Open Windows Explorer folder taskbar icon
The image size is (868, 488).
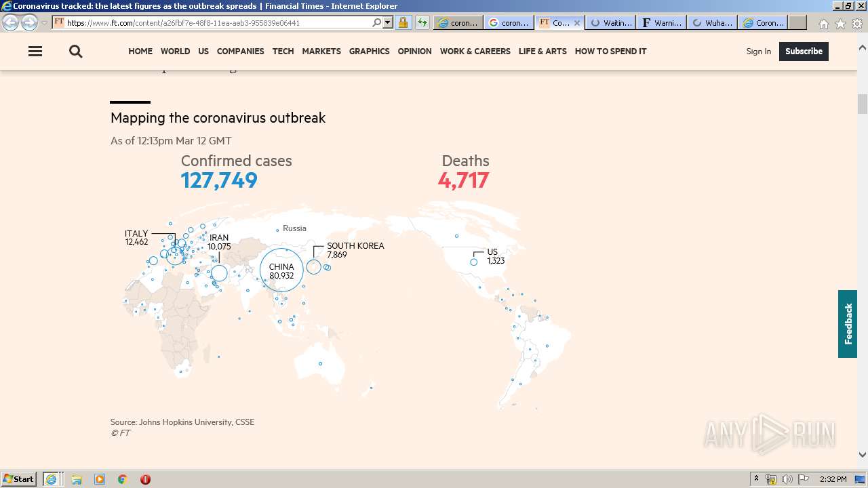point(77,479)
